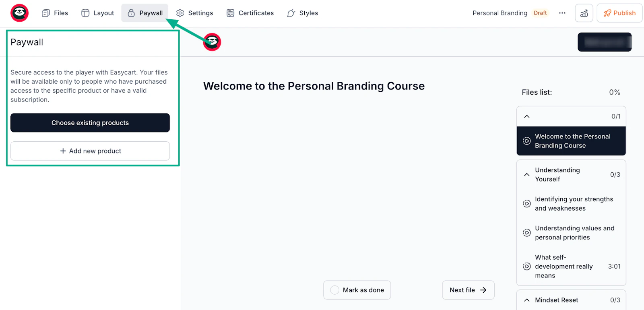Open the Settings tab
644x310 pixels.
195,13
